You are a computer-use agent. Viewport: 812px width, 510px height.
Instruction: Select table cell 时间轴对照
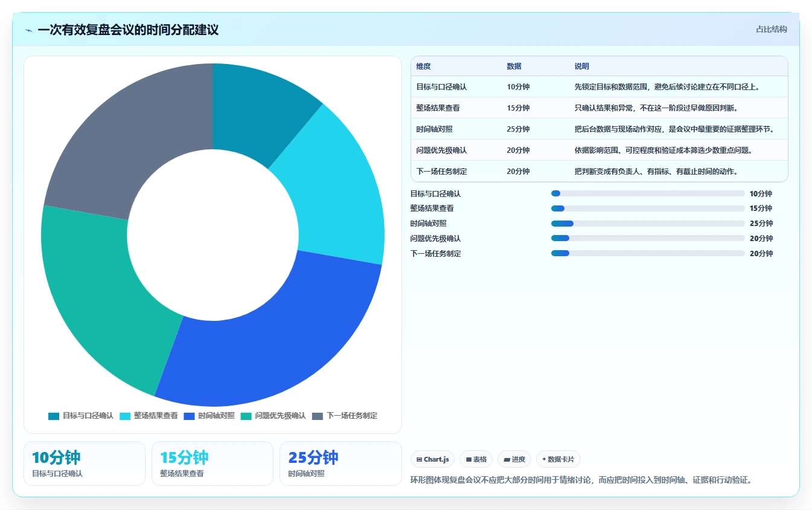click(x=434, y=129)
